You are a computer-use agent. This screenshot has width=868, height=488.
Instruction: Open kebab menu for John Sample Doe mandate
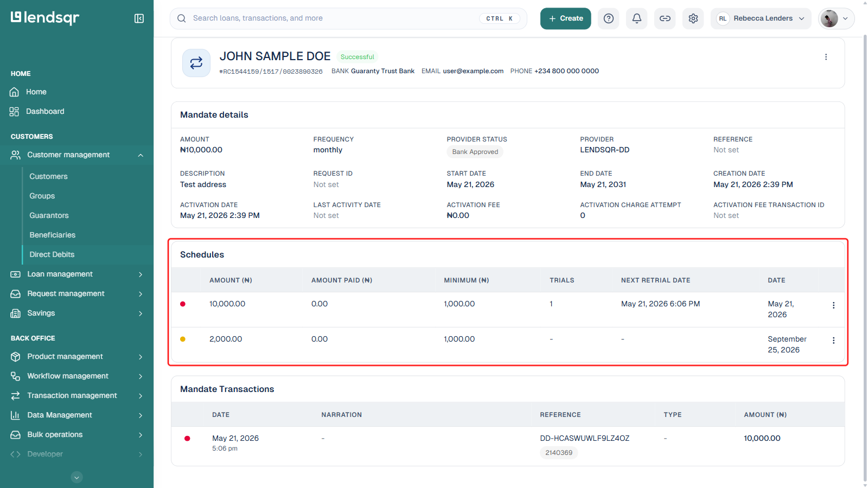click(826, 57)
